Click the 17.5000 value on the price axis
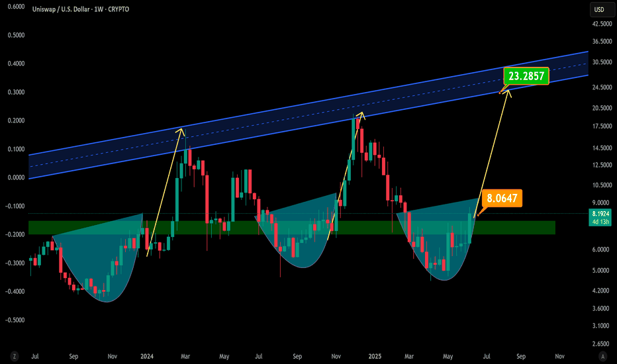Screen dimensions: 617x364 (x=602, y=126)
